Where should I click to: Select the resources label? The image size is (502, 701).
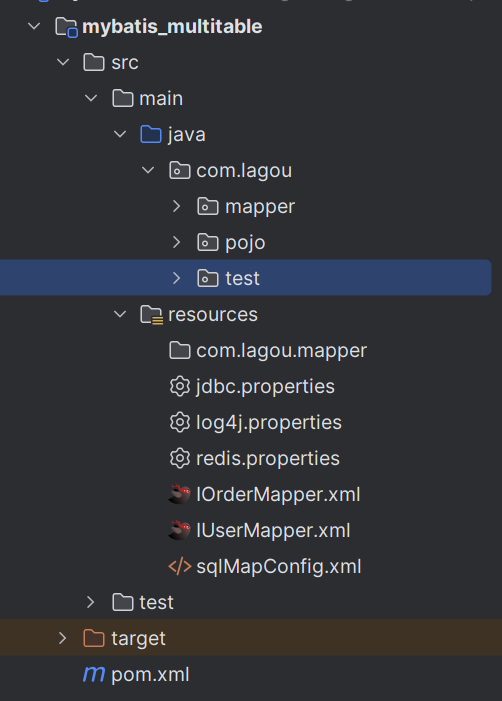click(x=213, y=315)
